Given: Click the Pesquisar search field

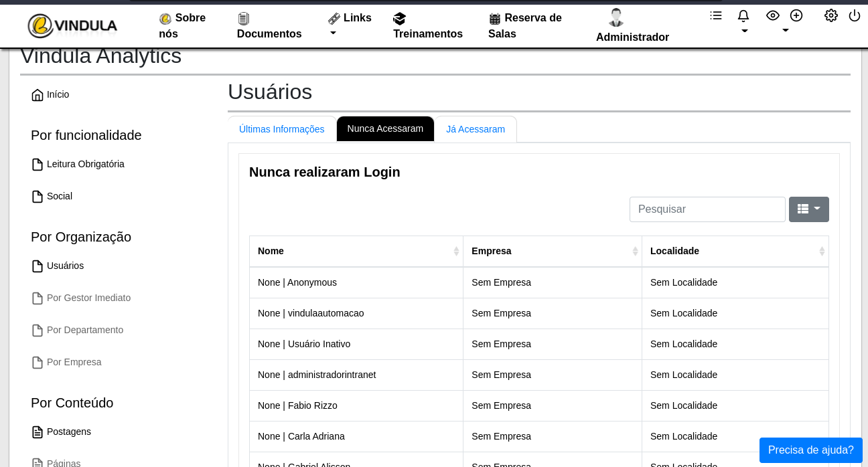Looking at the screenshot, I should (707, 209).
